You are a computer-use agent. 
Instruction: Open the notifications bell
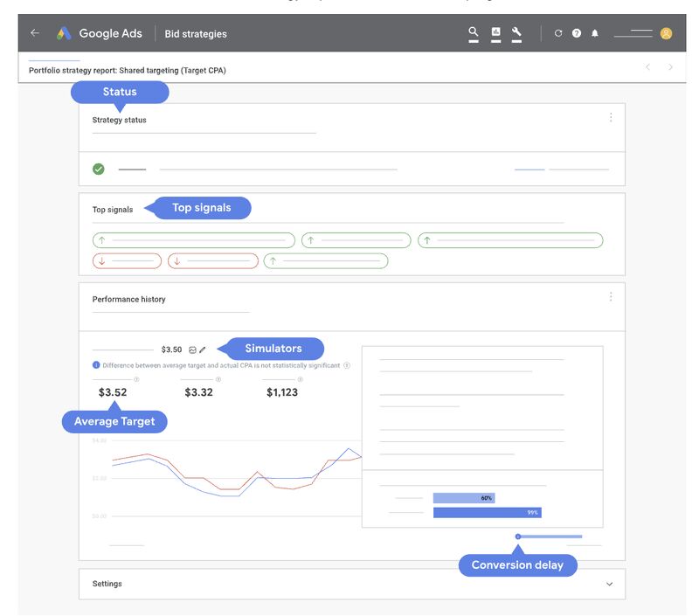(595, 33)
